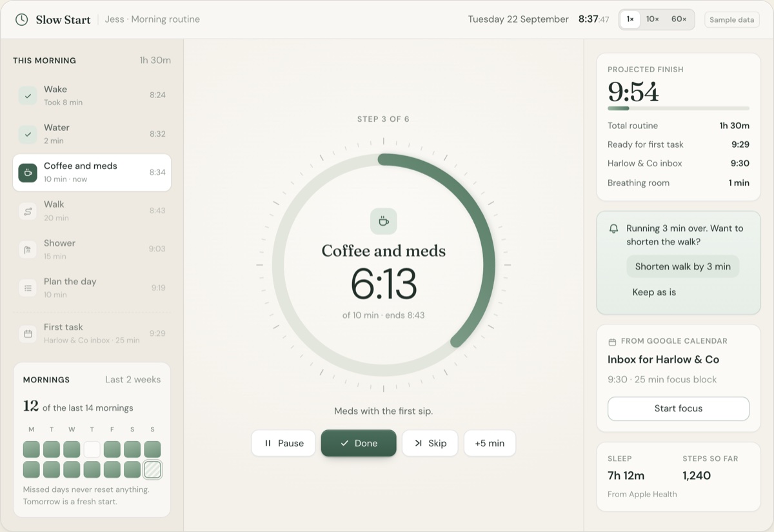Image resolution: width=774 pixels, height=532 pixels.
Task: Click the bell icon in the running-over notice
Action: coord(613,228)
